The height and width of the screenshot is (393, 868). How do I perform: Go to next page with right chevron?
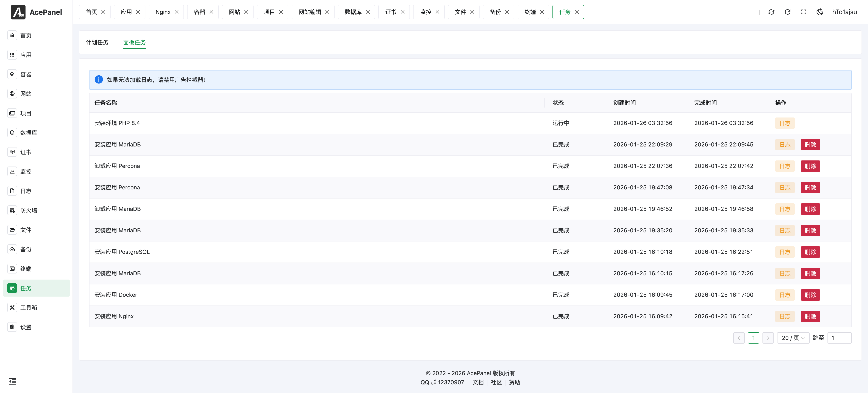[x=768, y=338]
